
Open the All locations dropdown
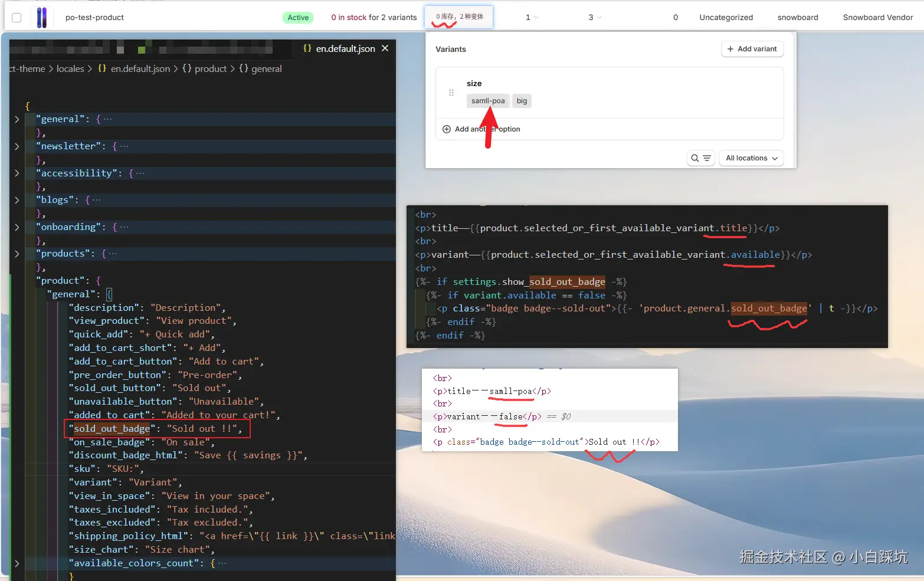pyautogui.click(x=751, y=158)
